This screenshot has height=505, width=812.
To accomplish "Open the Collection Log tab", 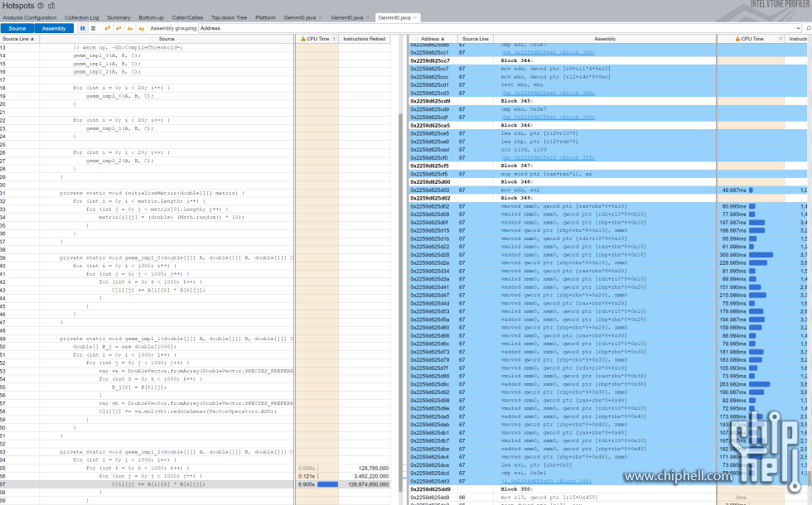I will (x=82, y=17).
